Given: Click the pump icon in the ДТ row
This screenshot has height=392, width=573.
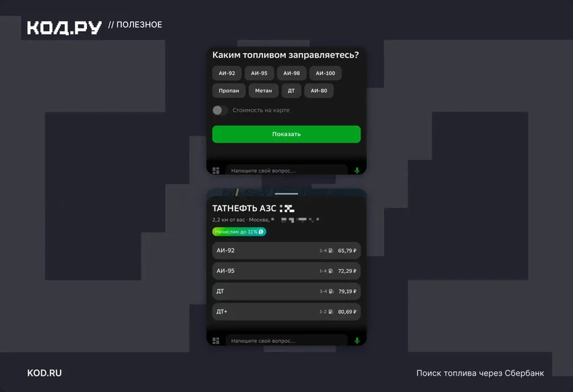Looking at the screenshot, I should [331, 292].
